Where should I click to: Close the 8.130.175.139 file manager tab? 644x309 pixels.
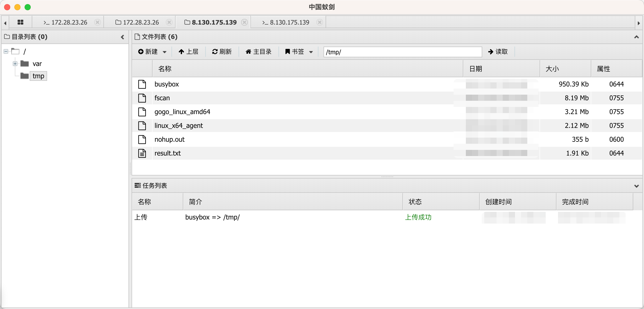coord(244,22)
